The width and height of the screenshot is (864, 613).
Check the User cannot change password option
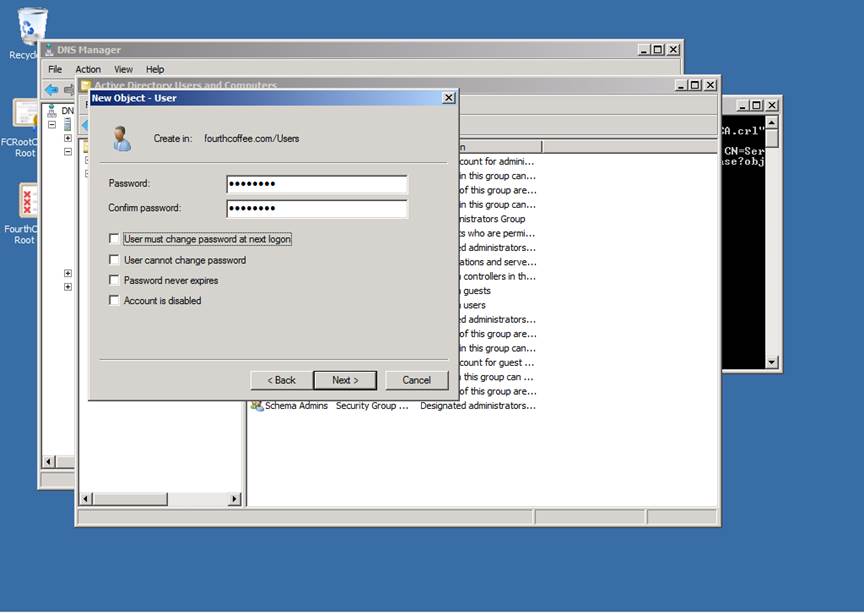click(x=114, y=260)
